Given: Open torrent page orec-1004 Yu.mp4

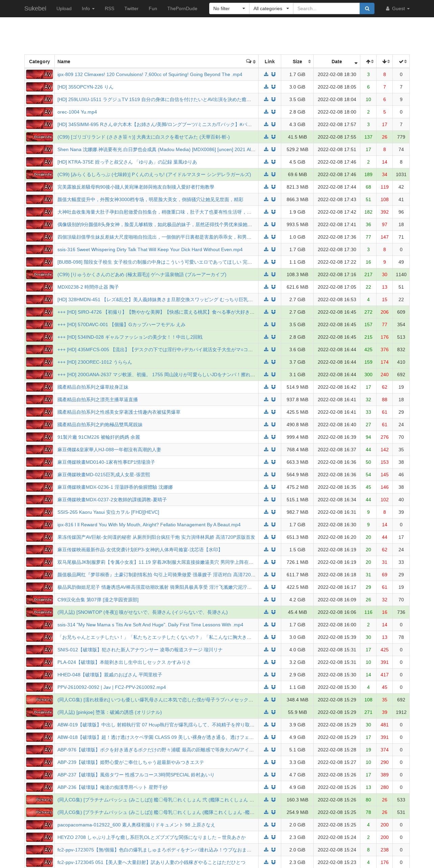Looking at the screenshot, I should tap(77, 112).
